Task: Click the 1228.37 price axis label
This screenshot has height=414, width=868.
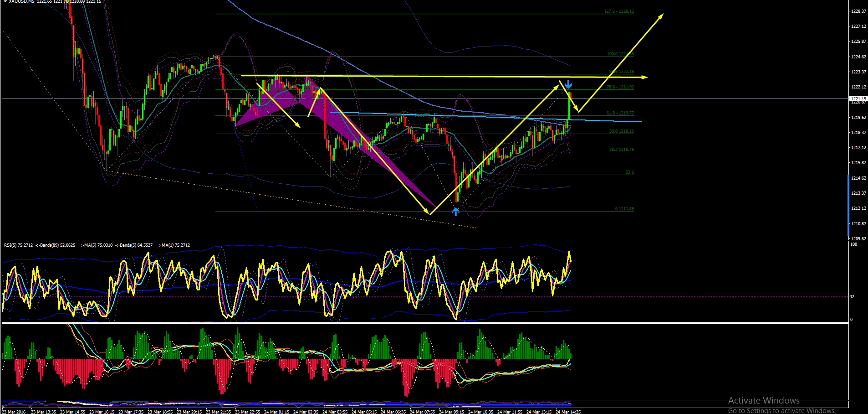Action: [x=858, y=11]
